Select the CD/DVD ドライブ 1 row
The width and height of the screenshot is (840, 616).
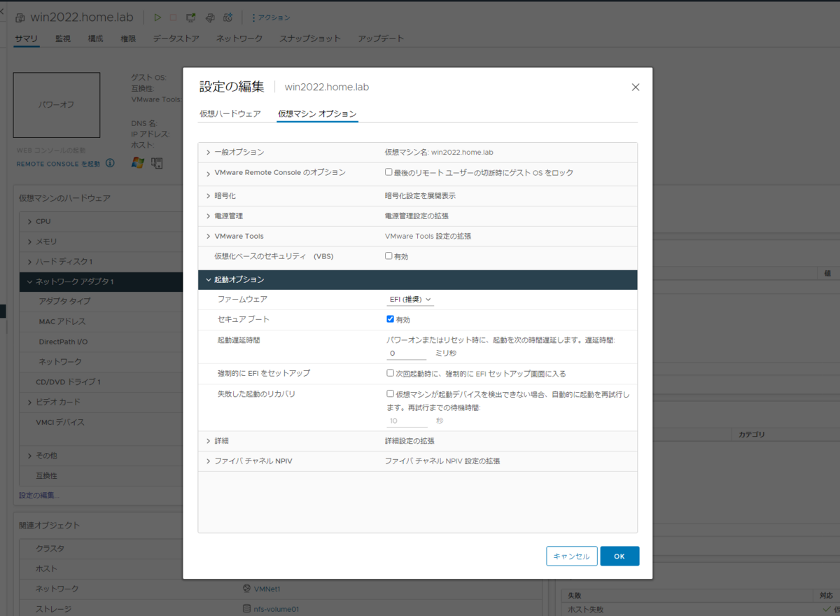[100, 382]
